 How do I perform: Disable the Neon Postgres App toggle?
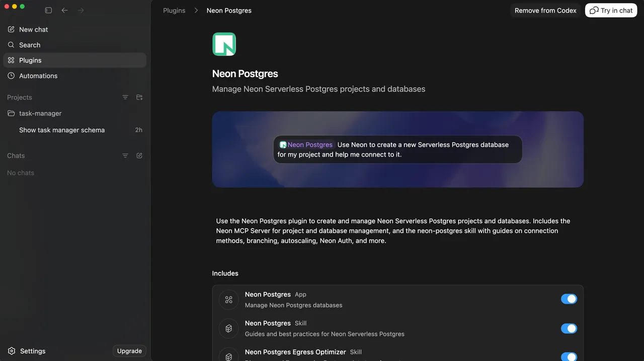pyautogui.click(x=569, y=299)
